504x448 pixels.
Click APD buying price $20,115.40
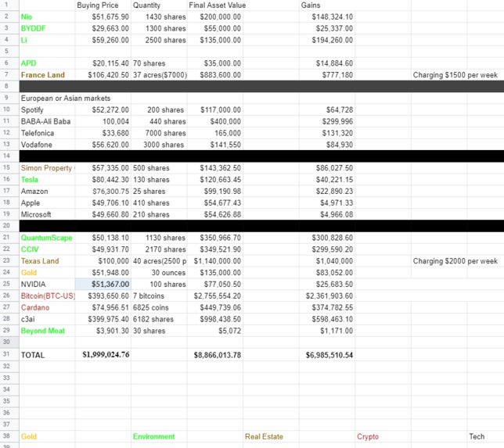point(103,63)
